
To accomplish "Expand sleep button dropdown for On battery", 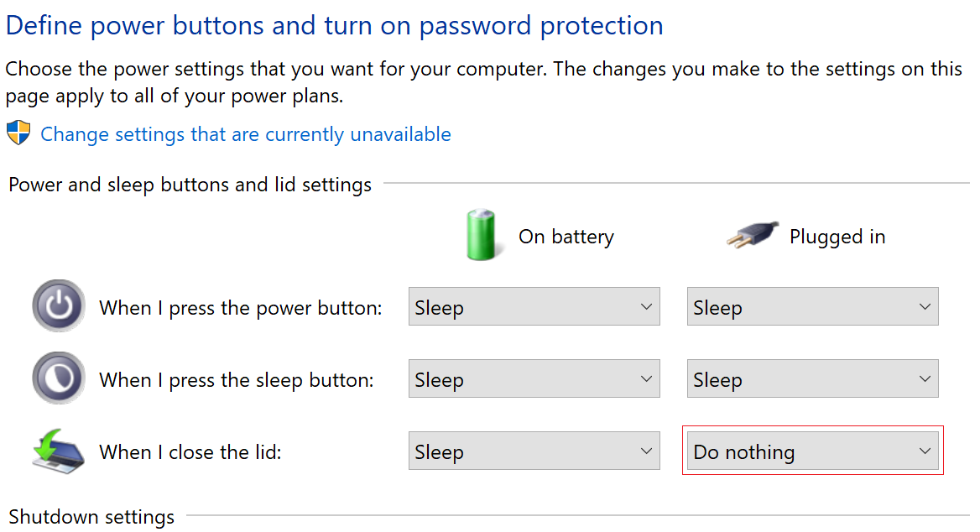I will pyautogui.click(x=534, y=379).
